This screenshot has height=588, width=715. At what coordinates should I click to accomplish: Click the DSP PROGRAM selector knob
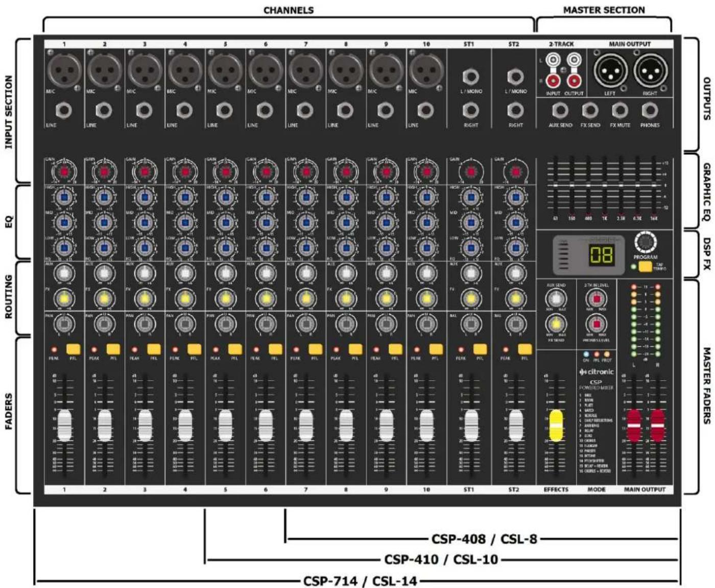click(x=645, y=242)
